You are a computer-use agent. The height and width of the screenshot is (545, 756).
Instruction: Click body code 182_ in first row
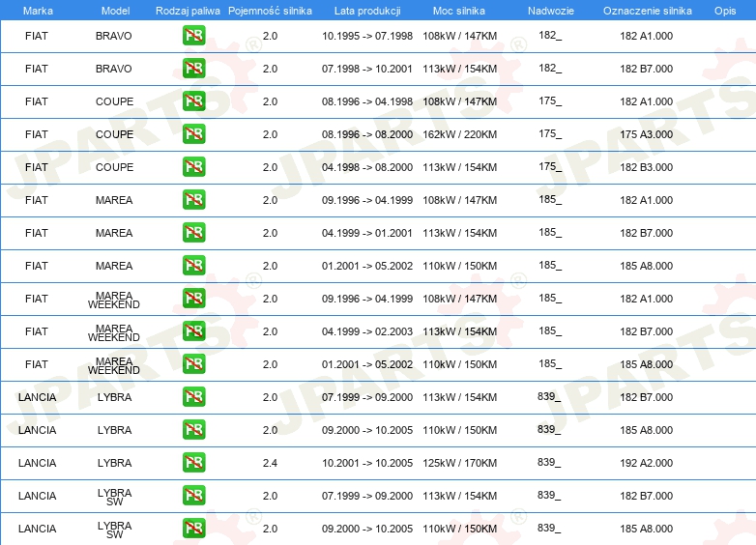click(x=550, y=35)
